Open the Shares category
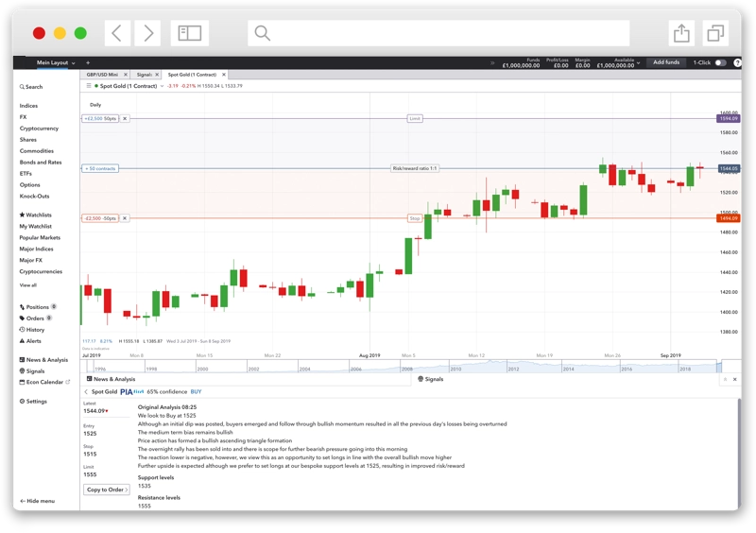 point(28,140)
